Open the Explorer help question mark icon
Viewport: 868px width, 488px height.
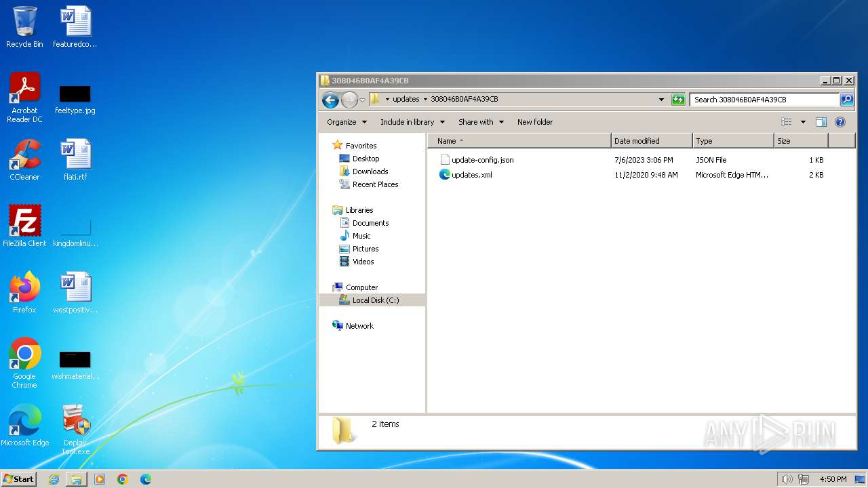coord(840,122)
